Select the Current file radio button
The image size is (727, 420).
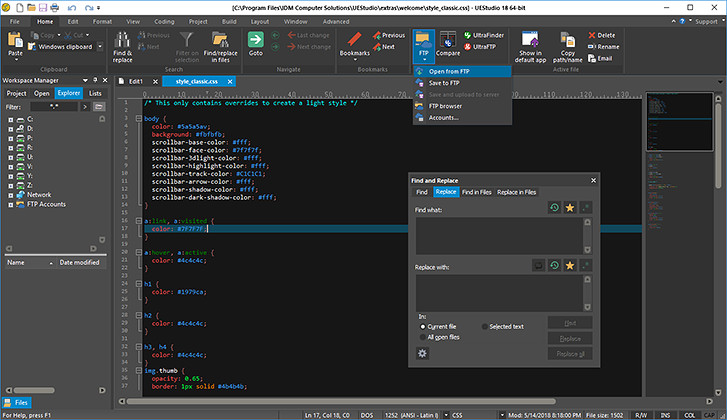[422, 326]
